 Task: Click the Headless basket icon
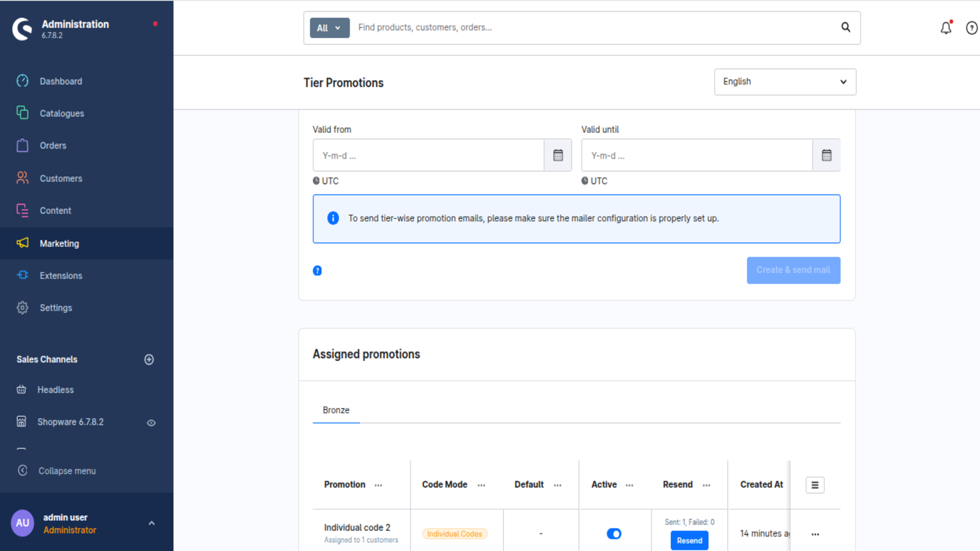[x=21, y=390]
